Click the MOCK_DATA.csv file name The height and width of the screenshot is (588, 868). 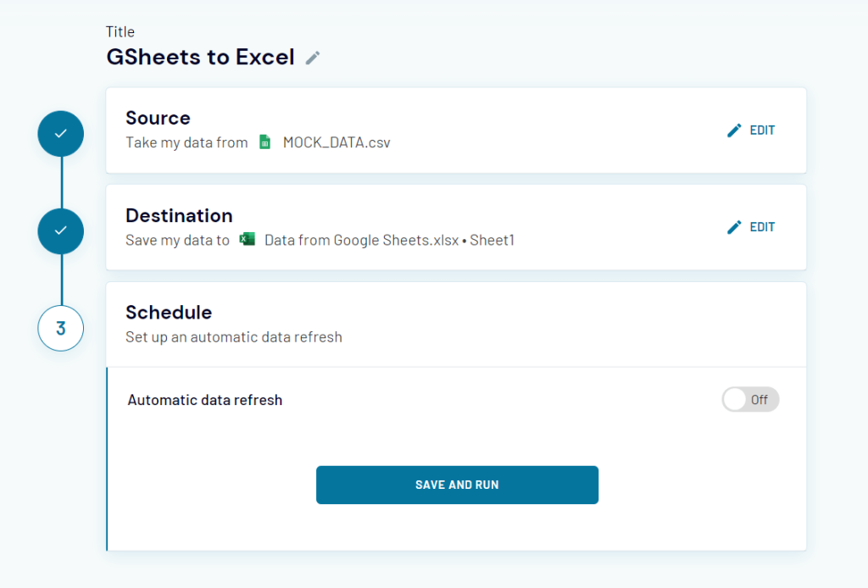point(337,142)
